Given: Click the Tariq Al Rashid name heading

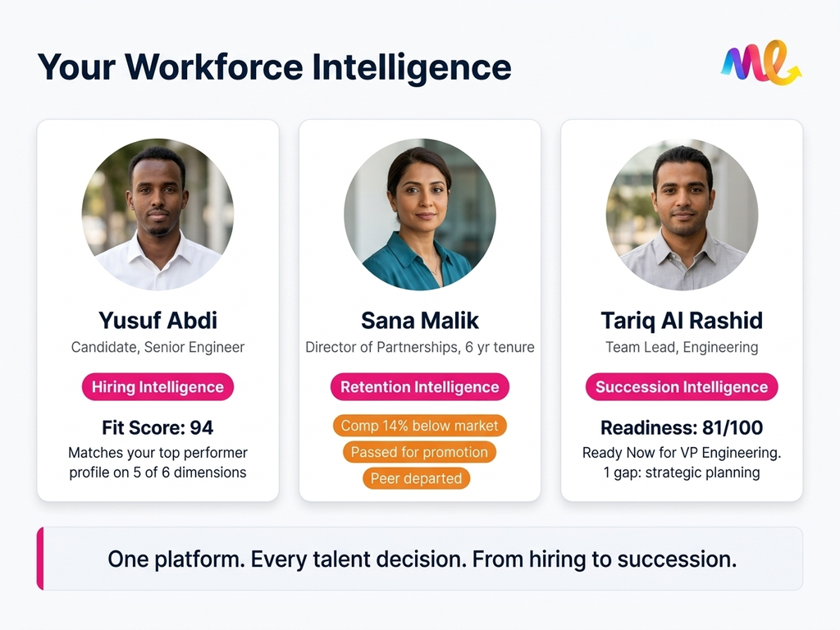Looking at the screenshot, I should (682, 320).
